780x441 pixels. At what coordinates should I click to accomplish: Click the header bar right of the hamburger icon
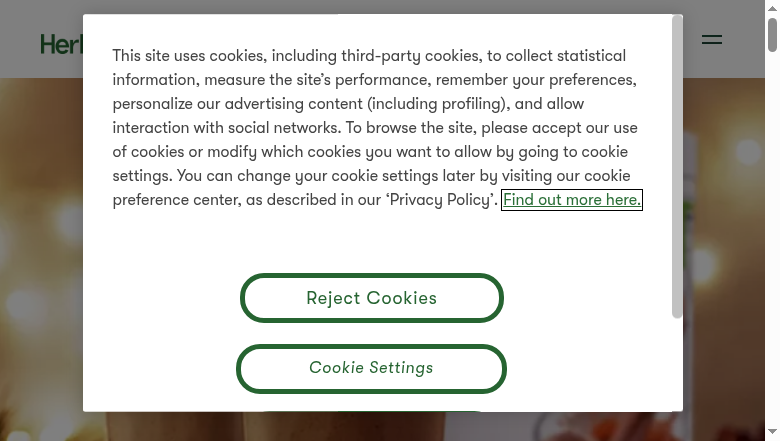click(x=745, y=40)
